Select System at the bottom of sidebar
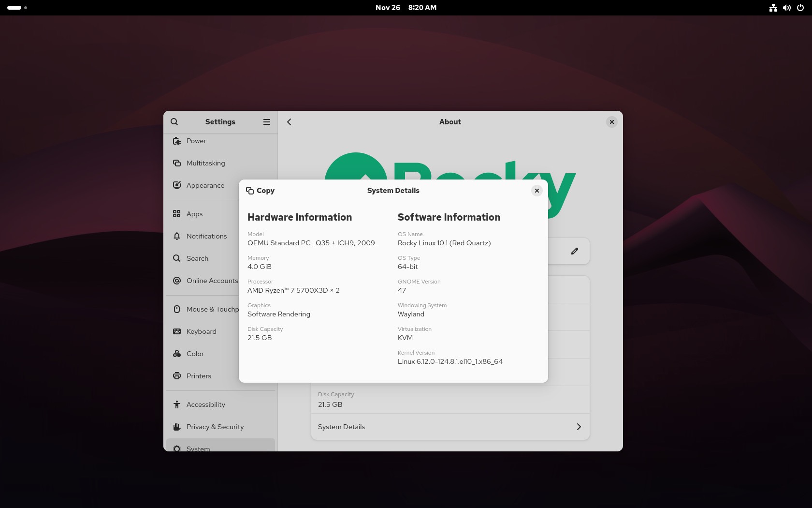 pyautogui.click(x=198, y=449)
